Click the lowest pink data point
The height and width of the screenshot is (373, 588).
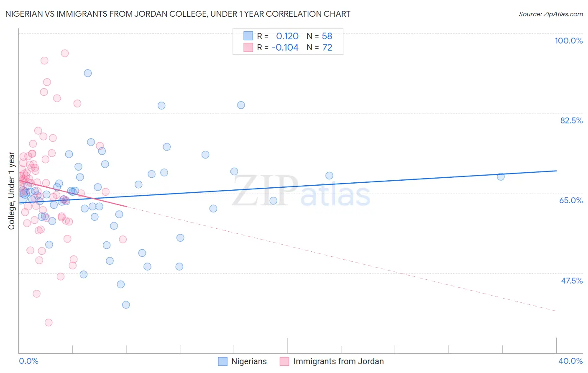[49, 322]
